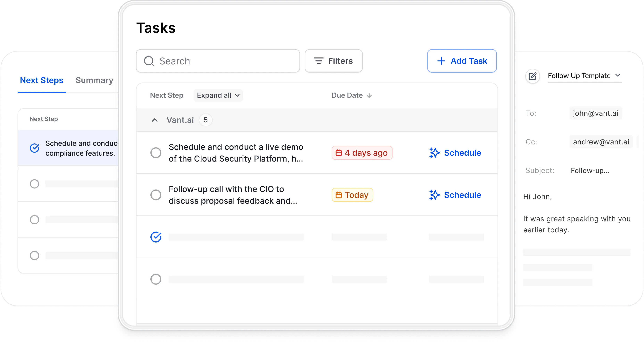This screenshot has height=343, width=644.
Task: Mark the live demo task as complete
Action: click(x=156, y=153)
